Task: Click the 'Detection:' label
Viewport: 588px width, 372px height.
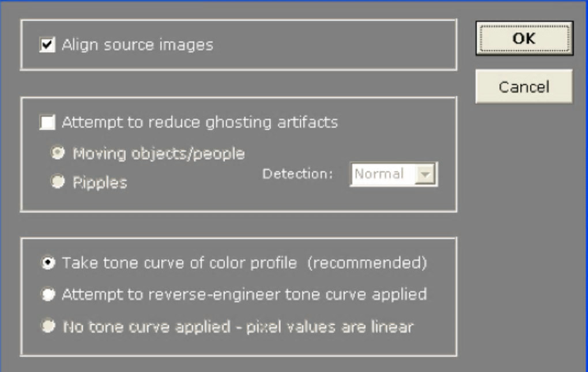Action: pyautogui.click(x=297, y=174)
